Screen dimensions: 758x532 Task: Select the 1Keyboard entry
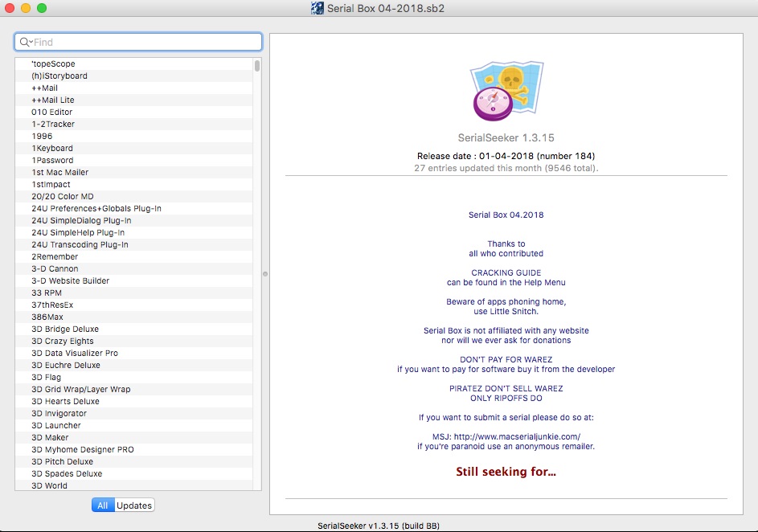[134, 149]
